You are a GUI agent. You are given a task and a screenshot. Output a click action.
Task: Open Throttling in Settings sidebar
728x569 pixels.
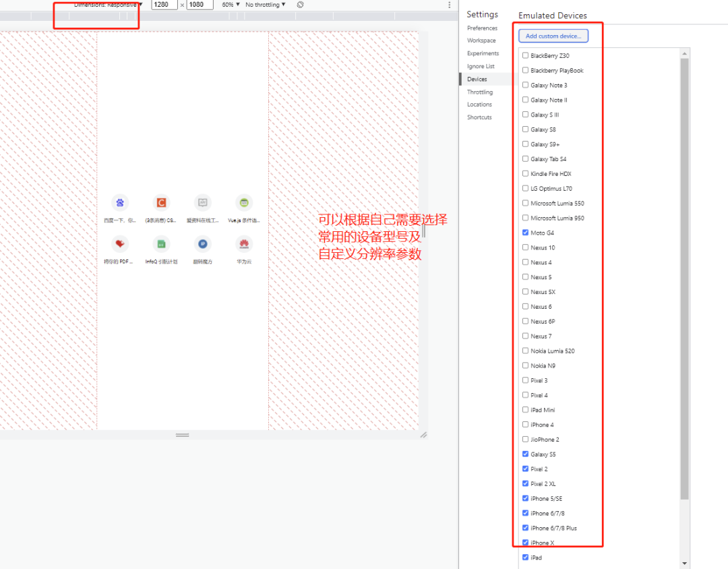[480, 92]
